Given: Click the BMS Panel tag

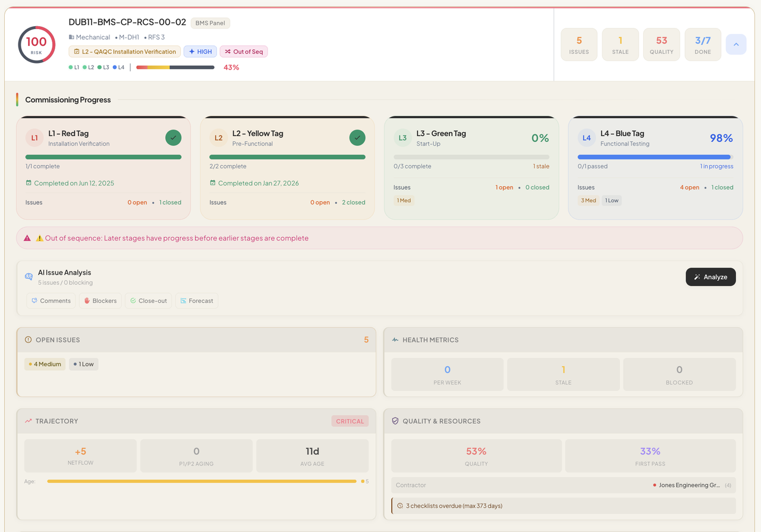Looking at the screenshot, I should point(210,23).
